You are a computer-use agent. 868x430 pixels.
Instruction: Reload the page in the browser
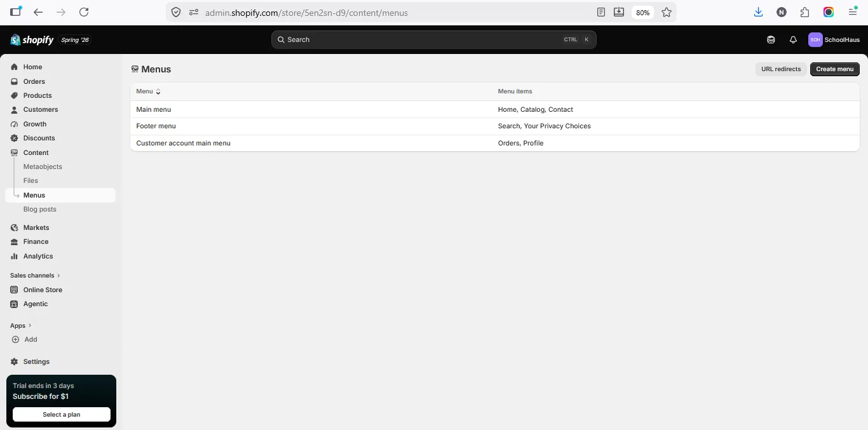coord(84,12)
